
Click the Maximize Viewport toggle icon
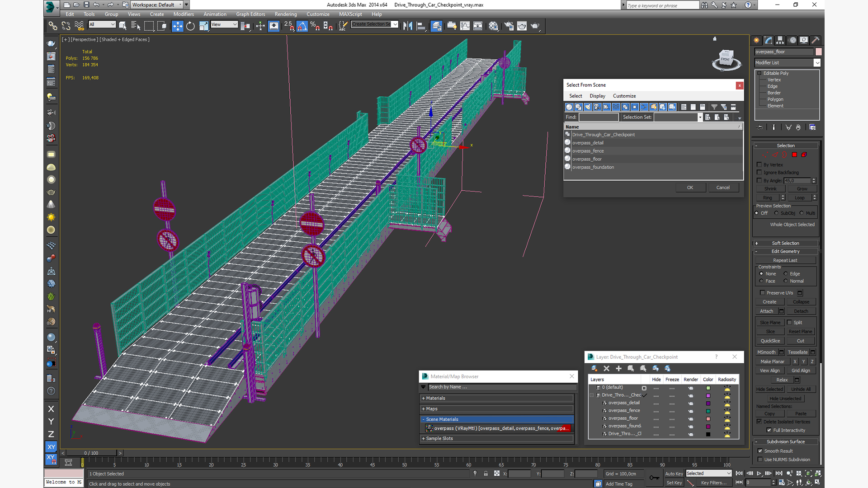tap(817, 483)
